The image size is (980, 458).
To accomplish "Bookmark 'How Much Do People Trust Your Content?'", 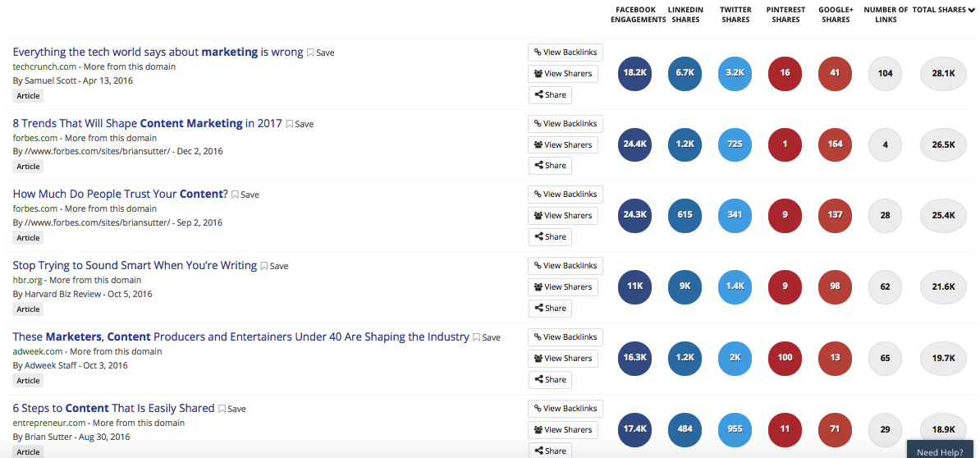I will tap(245, 195).
